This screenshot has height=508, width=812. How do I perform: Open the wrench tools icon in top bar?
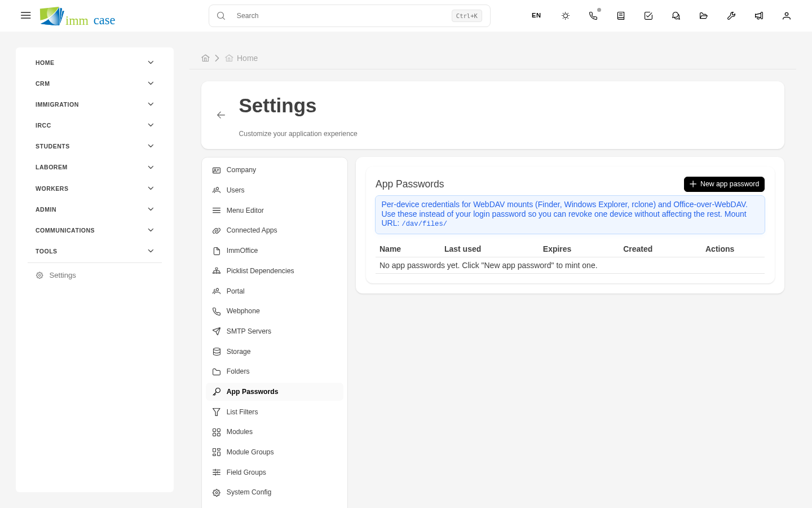(731, 16)
